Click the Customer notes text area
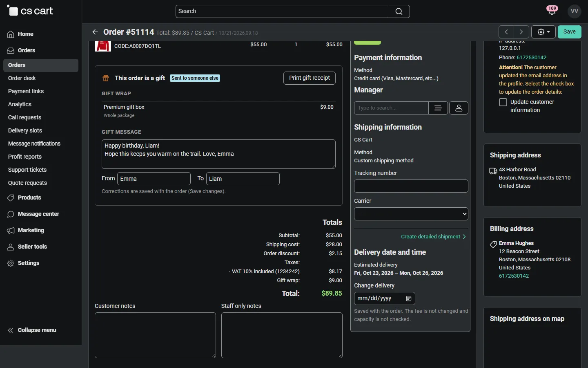 click(x=155, y=335)
